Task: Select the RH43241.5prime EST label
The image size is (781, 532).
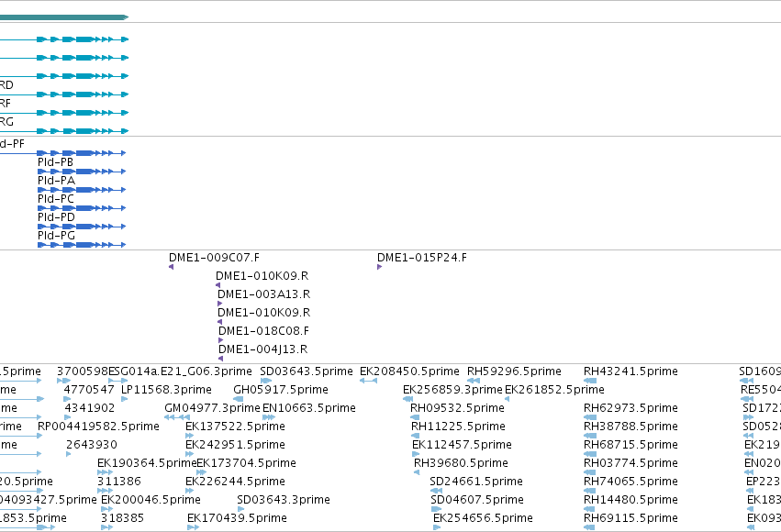Action: click(x=630, y=371)
